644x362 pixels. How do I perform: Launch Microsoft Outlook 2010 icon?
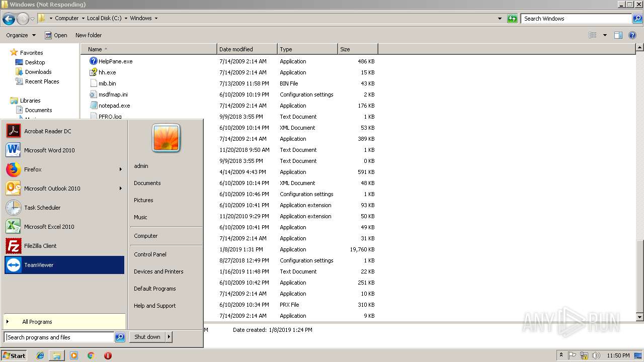(13, 189)
